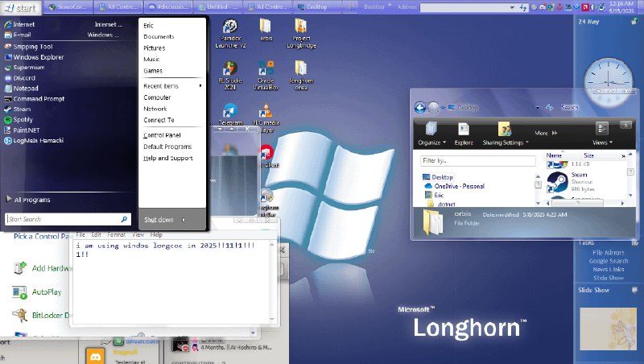Open the Notepad File menu
Screen dimensions: 644x364
[80, 234]
